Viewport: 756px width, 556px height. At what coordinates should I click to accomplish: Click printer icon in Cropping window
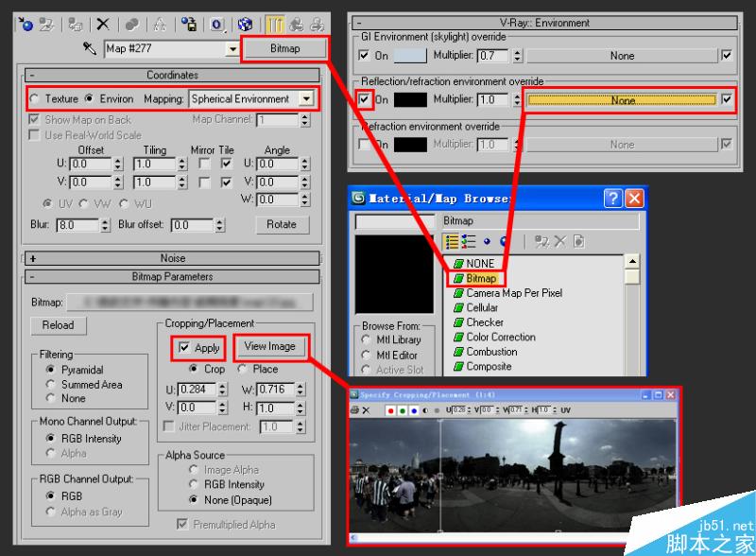pyautogui.click(x=355, y=410)
